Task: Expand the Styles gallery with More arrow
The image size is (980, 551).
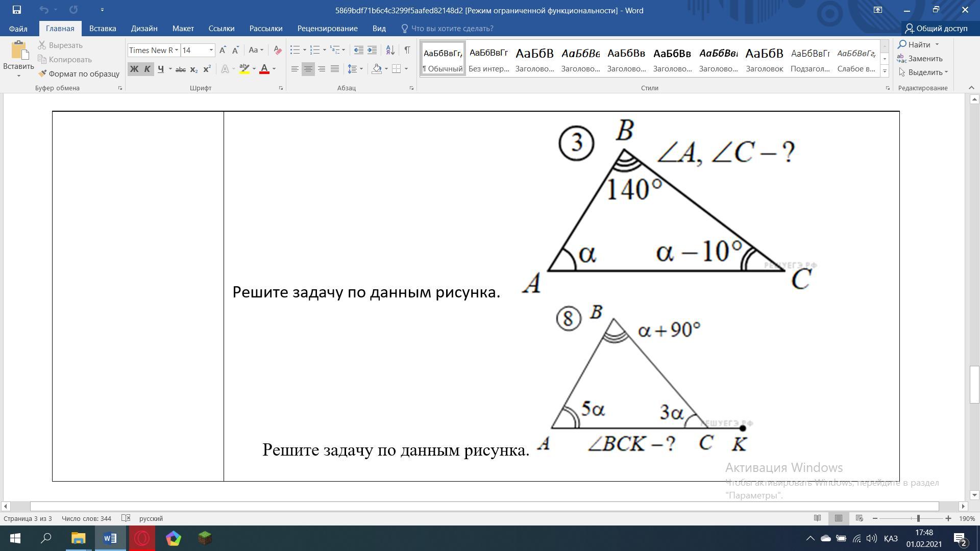Action: (885, 71)
